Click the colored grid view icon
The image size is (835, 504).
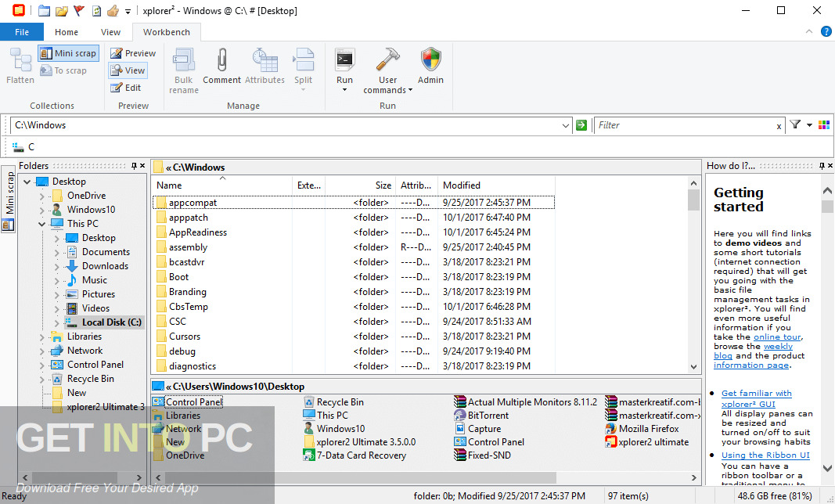(824, 124)
